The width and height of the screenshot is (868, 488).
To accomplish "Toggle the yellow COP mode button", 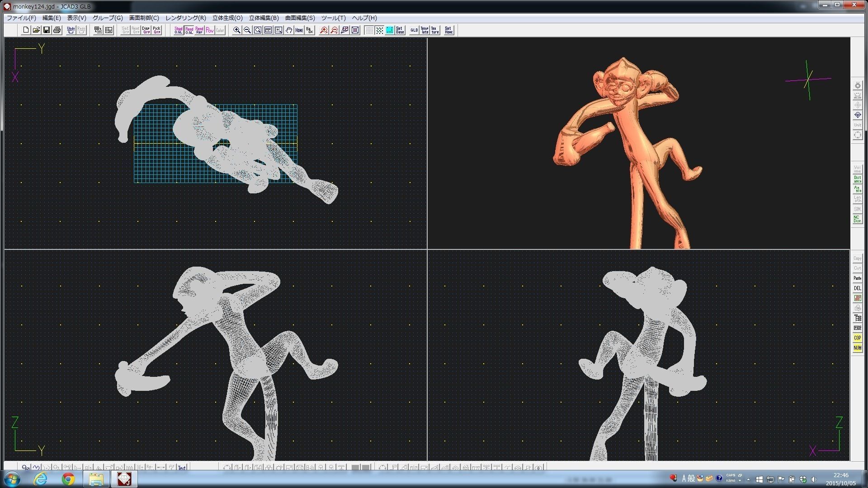I will (x=857, y=338).
